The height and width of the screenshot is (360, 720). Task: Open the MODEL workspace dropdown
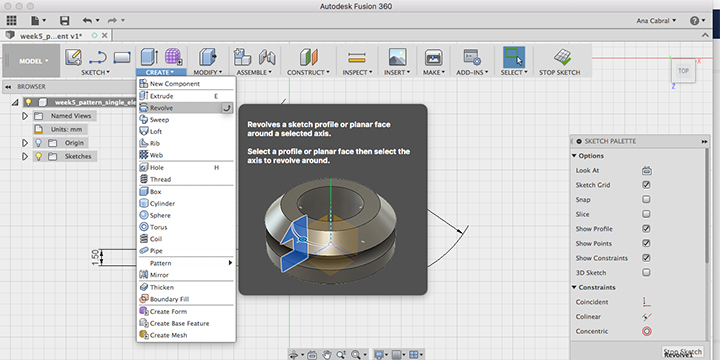34,61
